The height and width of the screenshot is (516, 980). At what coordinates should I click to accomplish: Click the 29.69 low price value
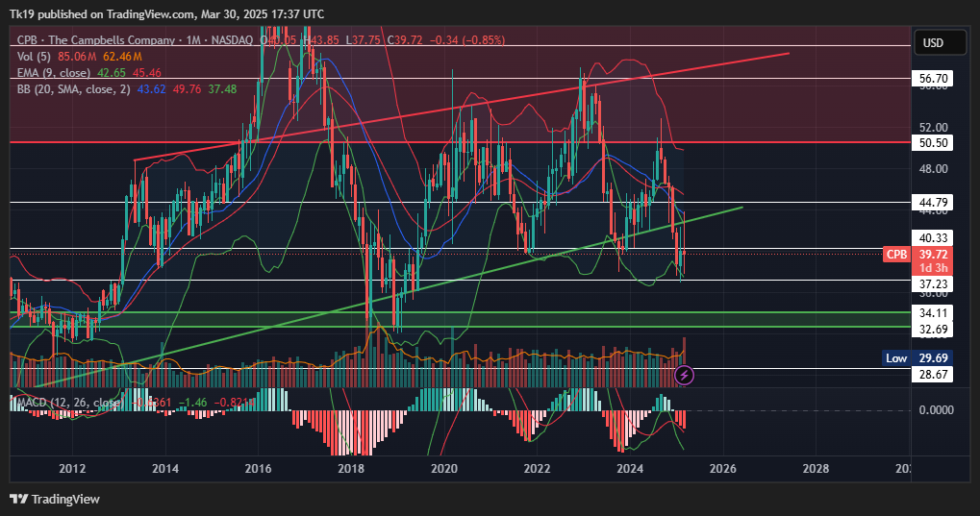click(933, 358)
